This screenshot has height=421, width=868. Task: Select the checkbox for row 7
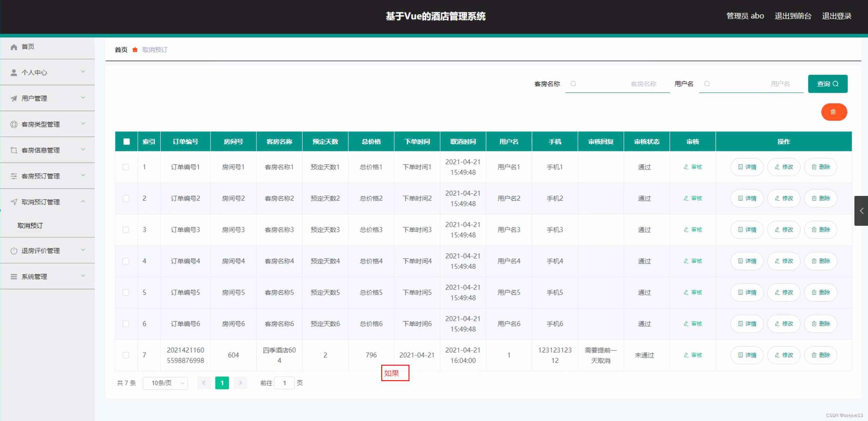(126, 355)
